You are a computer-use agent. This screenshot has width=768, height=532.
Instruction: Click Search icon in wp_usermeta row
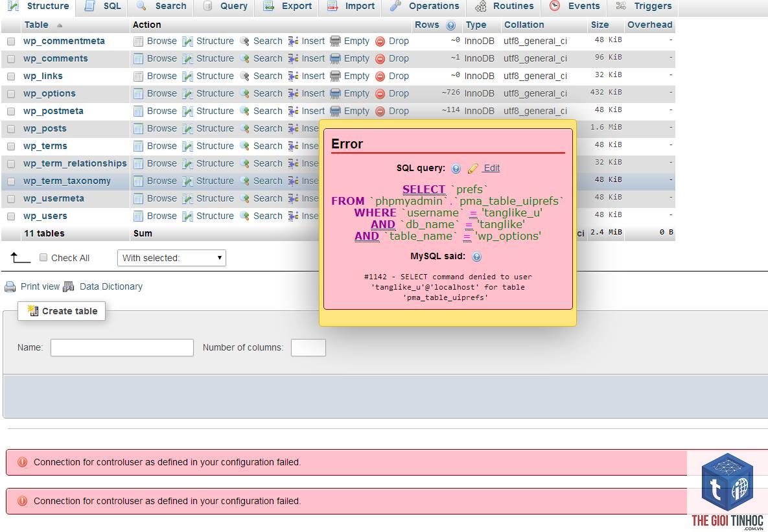tap(245, 198)
